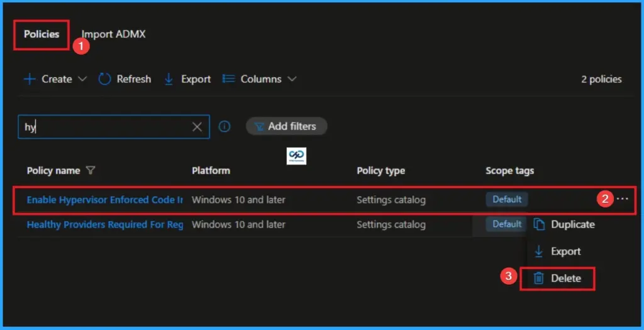Viewport: 644px width, 330px height.
Task: Click Settings catalog in Healthy Providers row
Action: (391, 224)
